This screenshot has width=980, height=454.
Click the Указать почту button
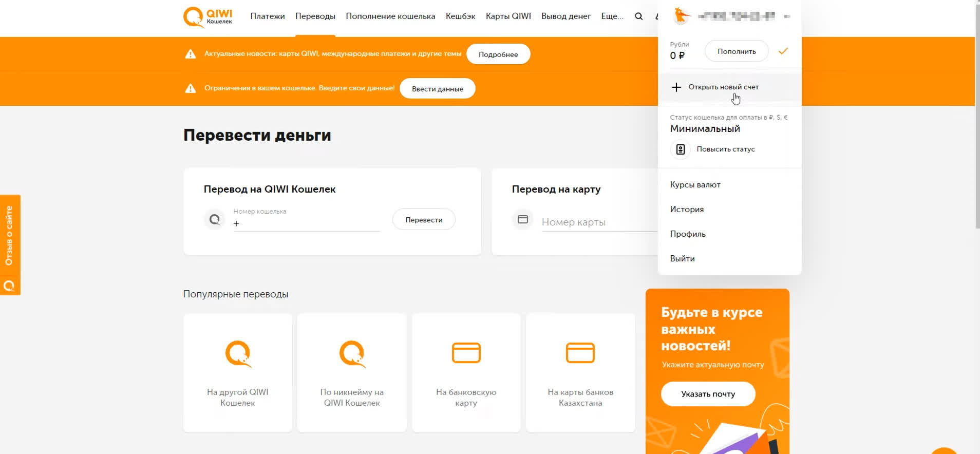[x=708, y=394]
